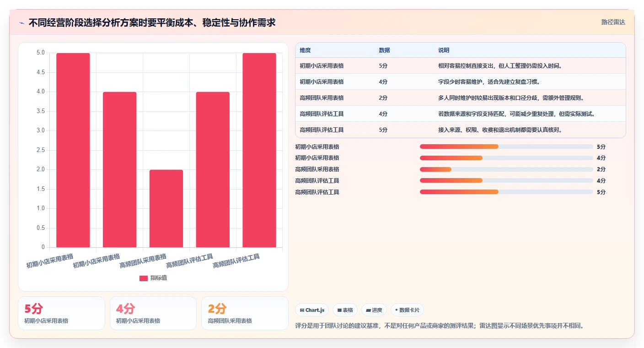Screen dimensions: 644x348
Task: Click the 初期小店采用表格 chart bar reaching 5.0
Action: click(73, 150)
